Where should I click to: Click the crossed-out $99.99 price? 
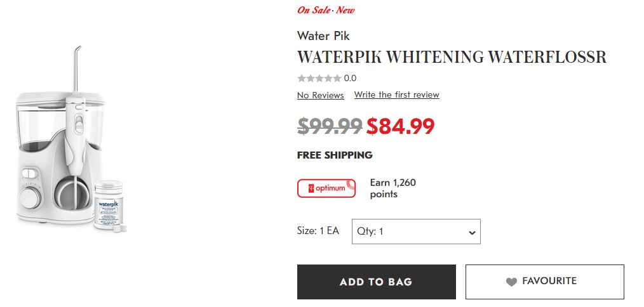point(330,126)
